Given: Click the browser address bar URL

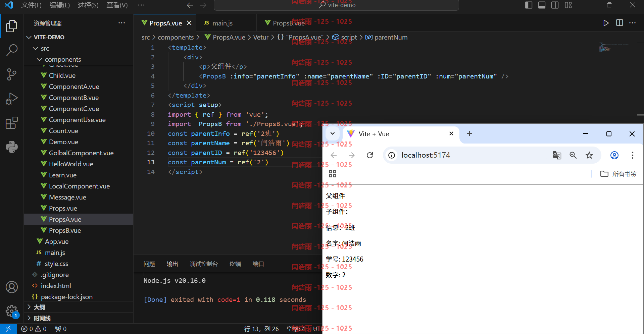Looking at the screenshot, I should (x=426, y=155).
